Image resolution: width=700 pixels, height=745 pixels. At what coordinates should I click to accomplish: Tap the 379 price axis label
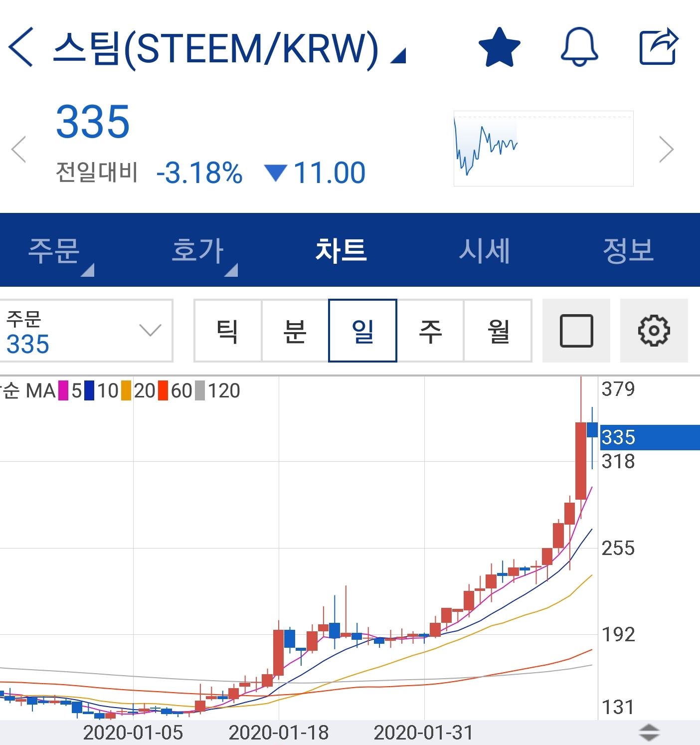pos(618,389)
